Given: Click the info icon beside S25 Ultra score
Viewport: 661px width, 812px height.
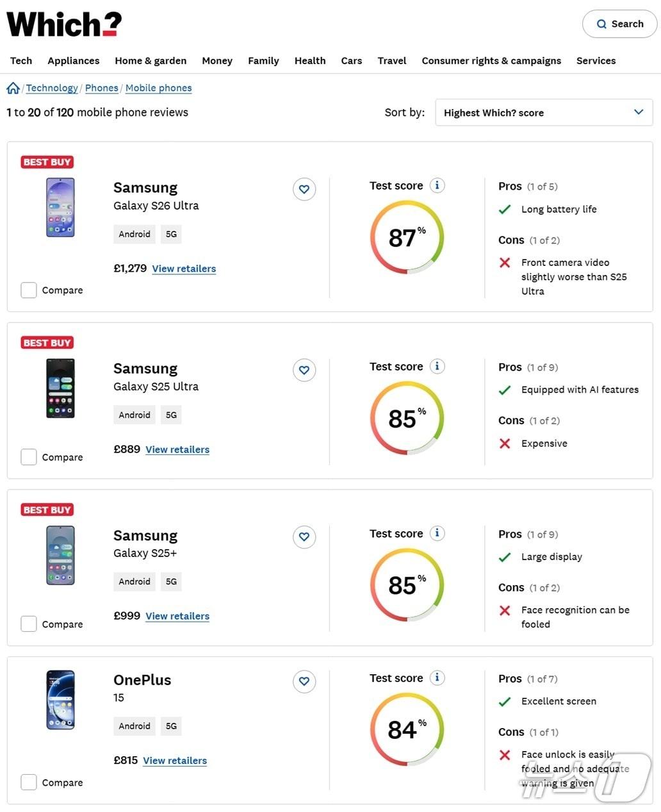Looking at the screenshot, I should point(437,365).
